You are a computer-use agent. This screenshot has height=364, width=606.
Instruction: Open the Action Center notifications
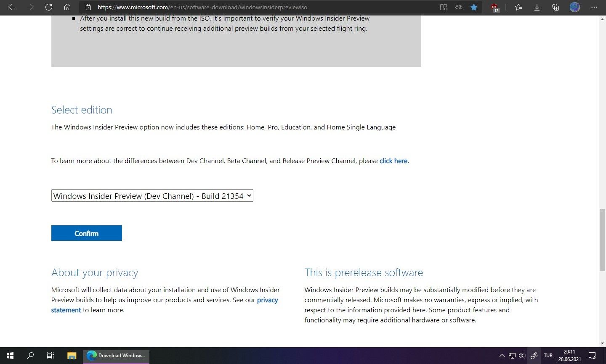[x=592, y=356]
